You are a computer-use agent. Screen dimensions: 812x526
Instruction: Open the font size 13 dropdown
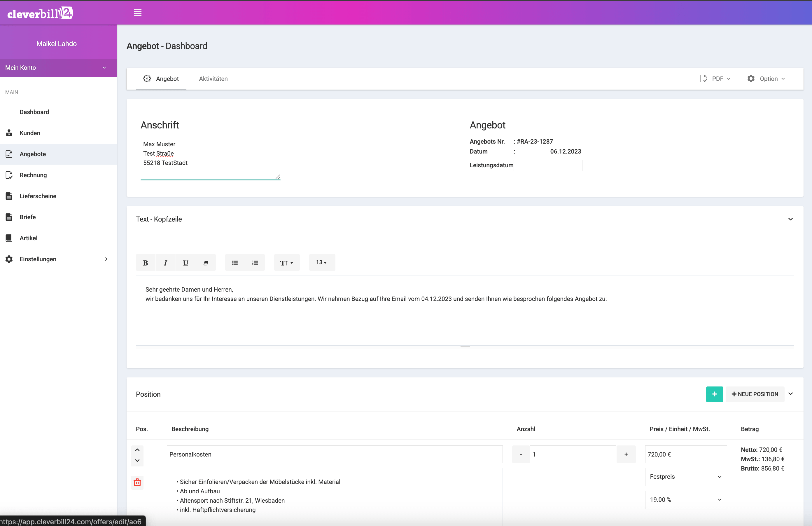(x=322, y=262)
